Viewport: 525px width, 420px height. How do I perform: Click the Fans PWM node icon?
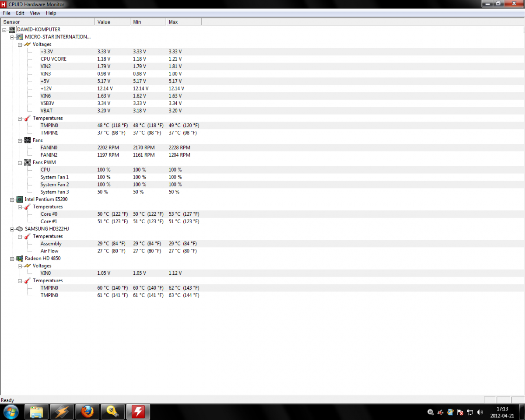pyautogui.click(x=28, y=162)
